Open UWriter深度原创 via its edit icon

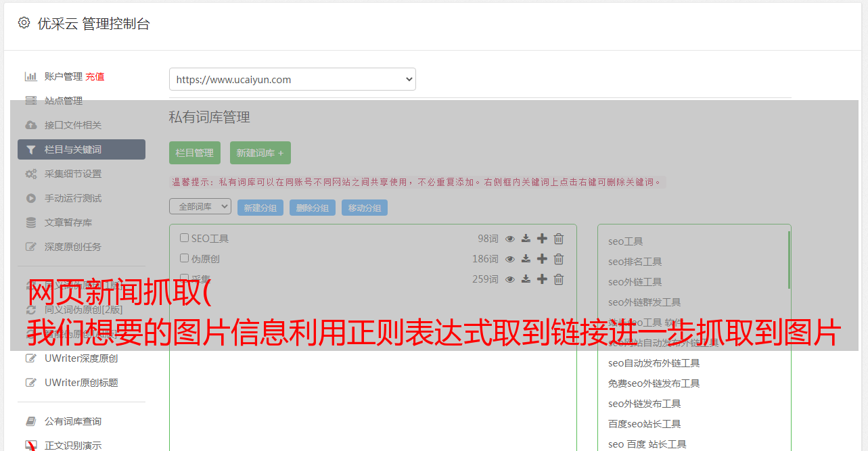[x=30, y=358]
